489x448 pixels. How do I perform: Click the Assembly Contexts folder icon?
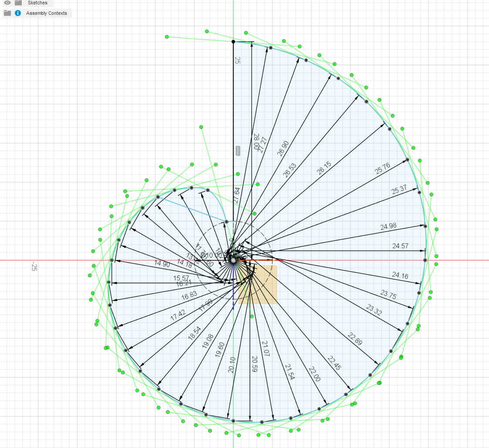7,13
